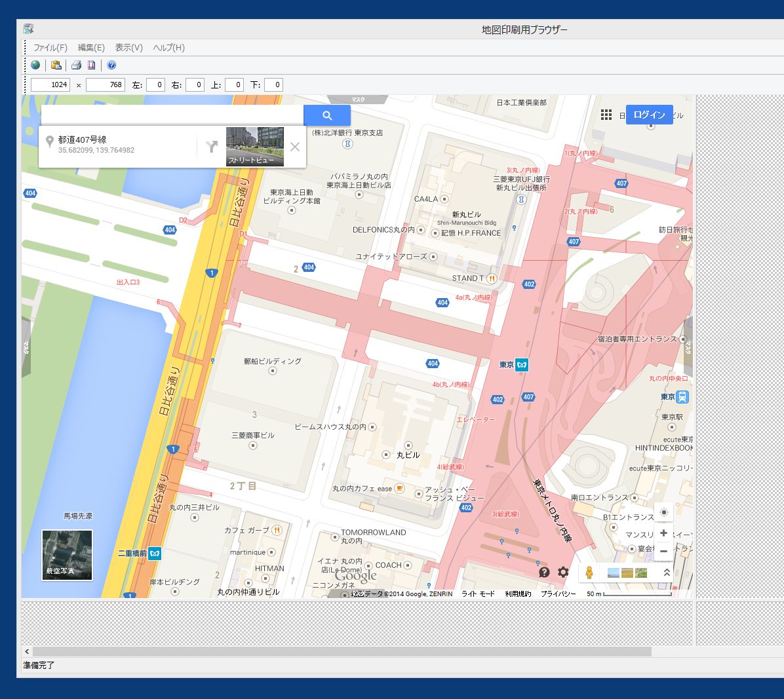784x699 pixels.
Task: Show my location with the target icon
Action: (663, 512)
